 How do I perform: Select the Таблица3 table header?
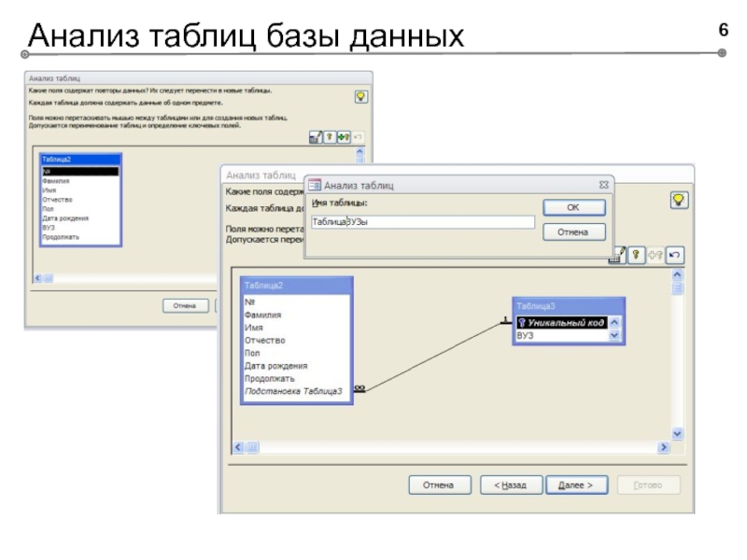pos(568,306)
